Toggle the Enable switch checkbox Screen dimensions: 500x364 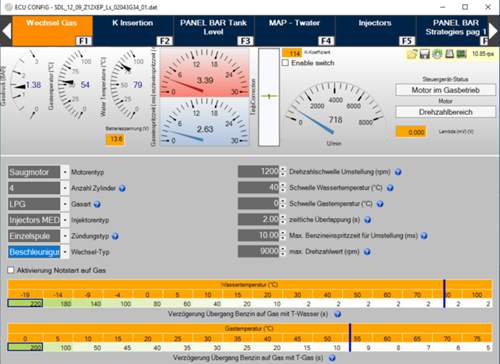[285, 63]
